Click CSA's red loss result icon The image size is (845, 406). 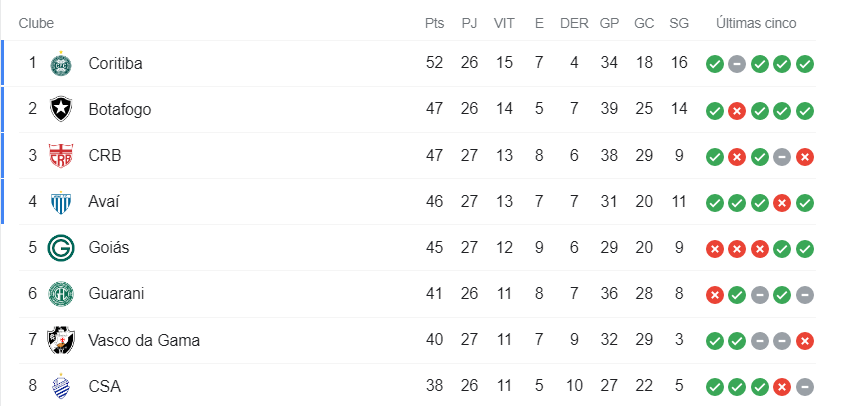782,386
